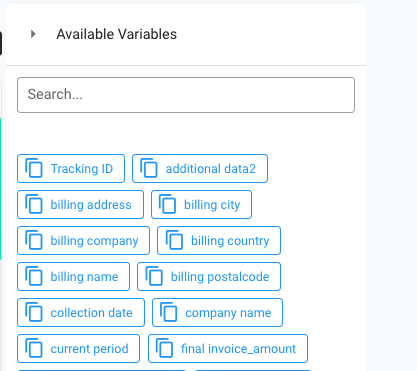Image resolution: width=417 pixels, height=371 pixels.
Task: Select the billing postalcode variable label
Action: tap(220, 277)
